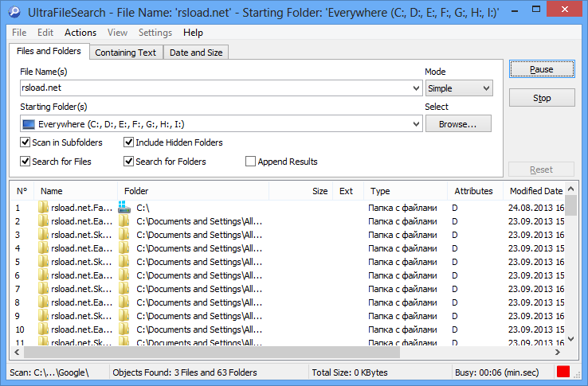Uncheck Search for Files
This screenshot has height=386, width=588.
click(25, 161)
